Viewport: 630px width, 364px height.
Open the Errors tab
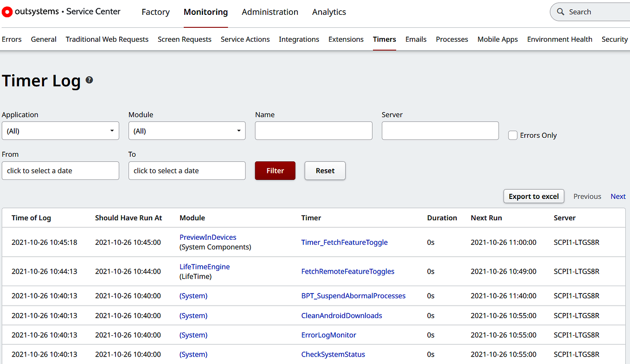12,39
